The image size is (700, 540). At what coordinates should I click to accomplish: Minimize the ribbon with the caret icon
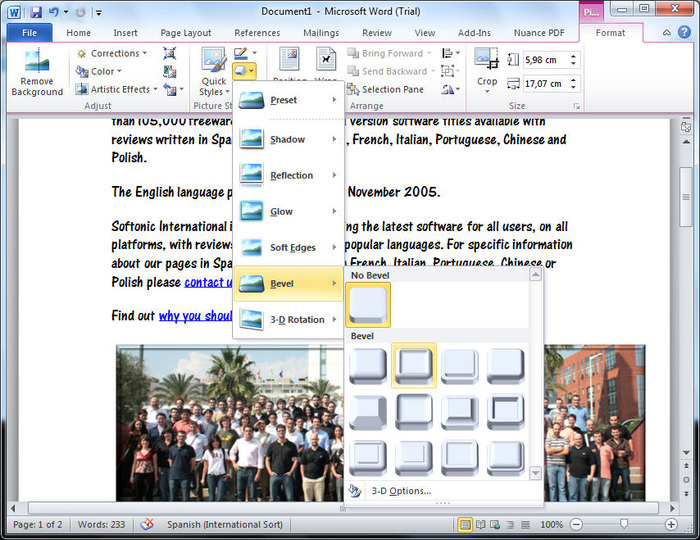pyautogui.click(x=667, y=33)
